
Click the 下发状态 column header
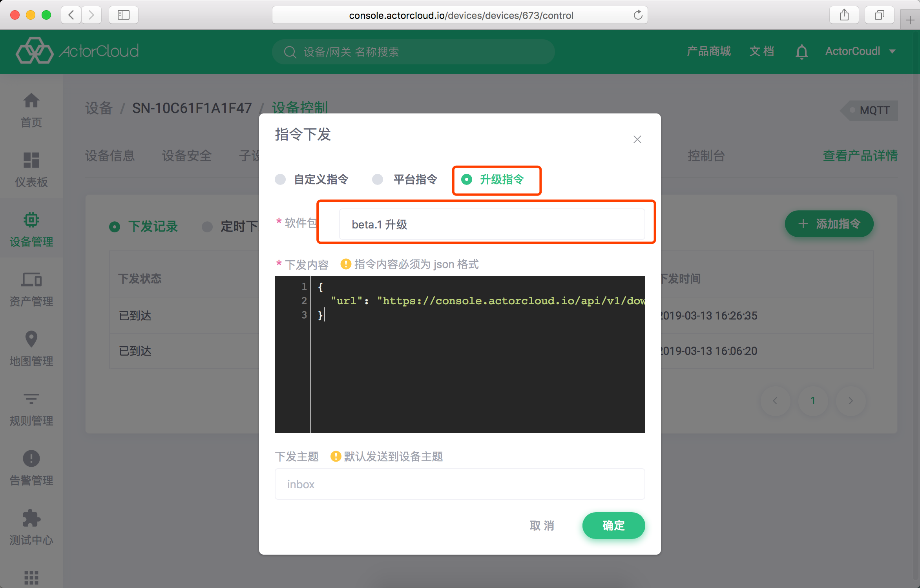[140, 279]
